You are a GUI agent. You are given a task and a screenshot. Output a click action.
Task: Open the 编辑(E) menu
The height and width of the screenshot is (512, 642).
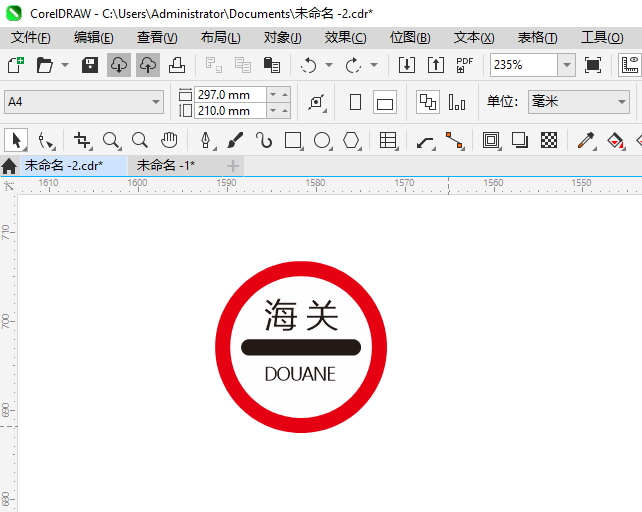coord(94,38)
